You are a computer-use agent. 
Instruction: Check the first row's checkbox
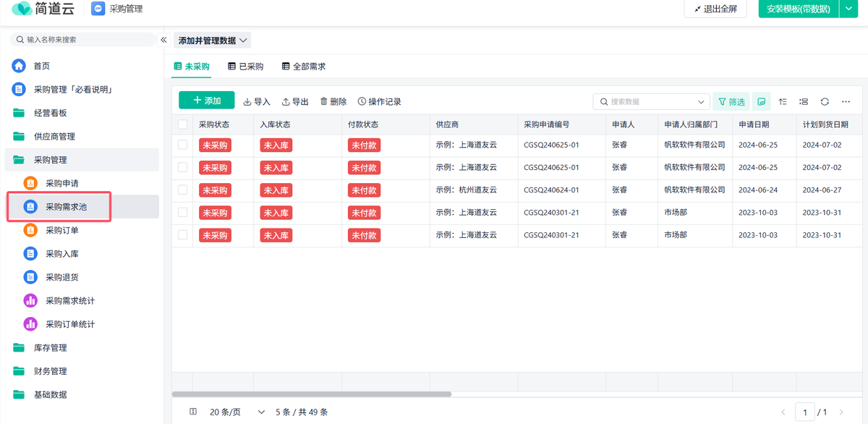[182, 145]
